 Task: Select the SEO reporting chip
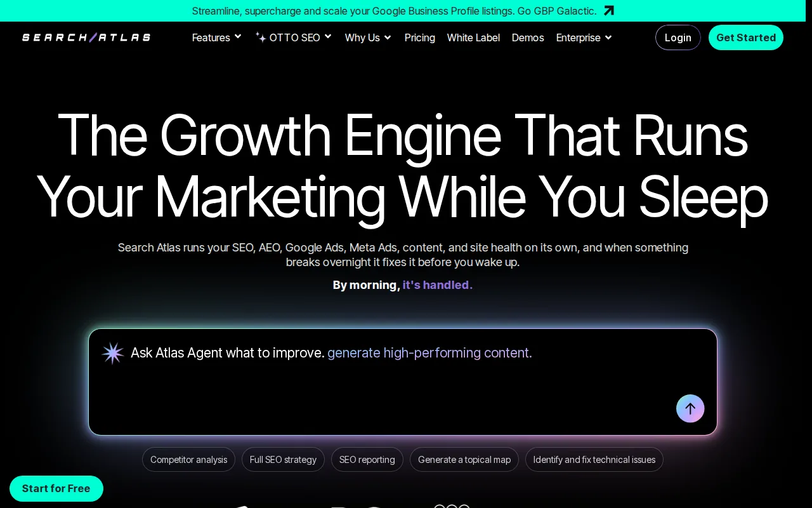click(x=367, y=460)
